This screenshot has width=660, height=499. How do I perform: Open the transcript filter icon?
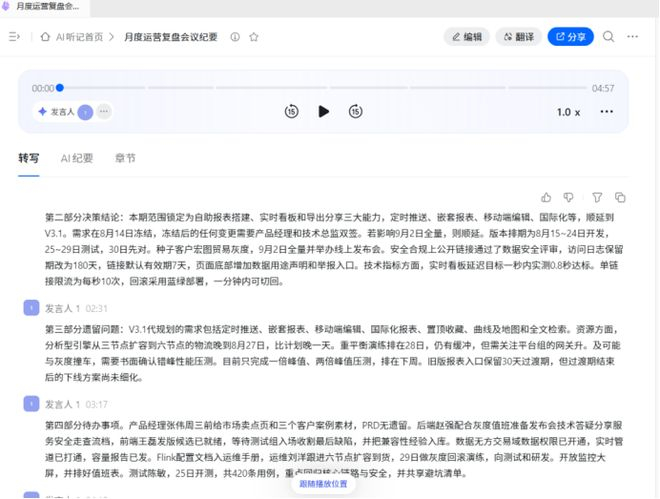[x=597, y=197]
